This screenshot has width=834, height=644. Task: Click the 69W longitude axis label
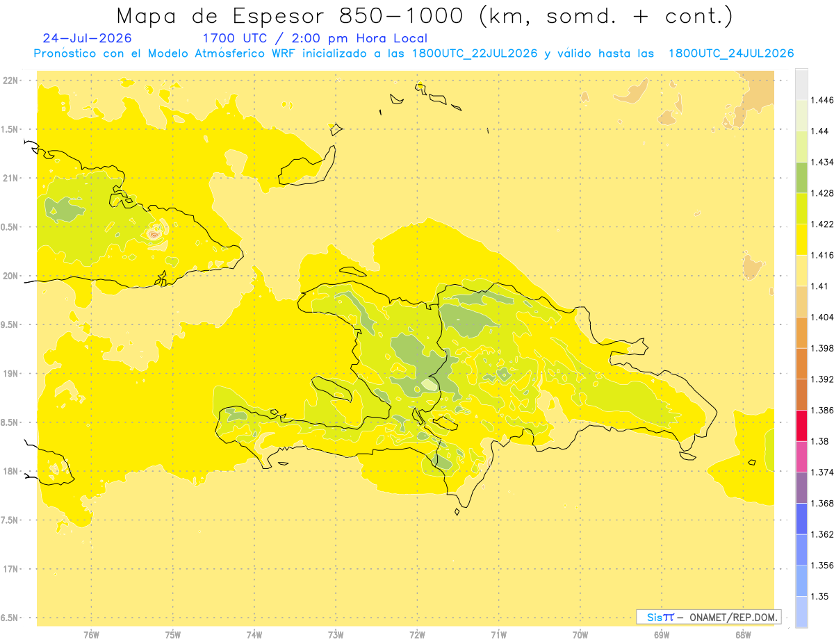(662, 634)
